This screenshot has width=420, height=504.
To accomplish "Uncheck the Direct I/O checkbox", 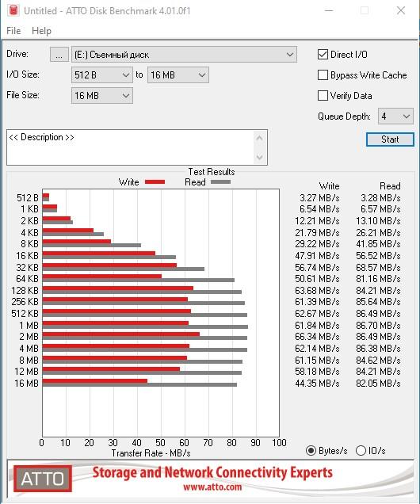I will (323, 55).
